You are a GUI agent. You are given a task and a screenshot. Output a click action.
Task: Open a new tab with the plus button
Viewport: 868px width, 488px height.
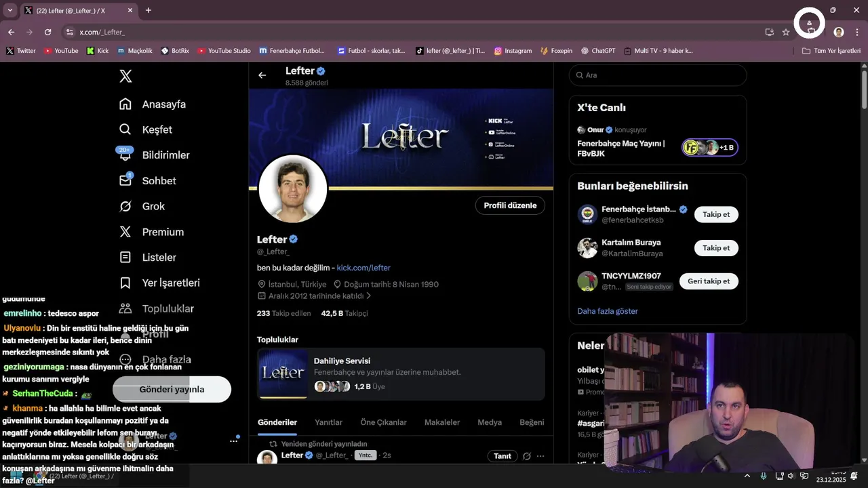pos(149,10)
